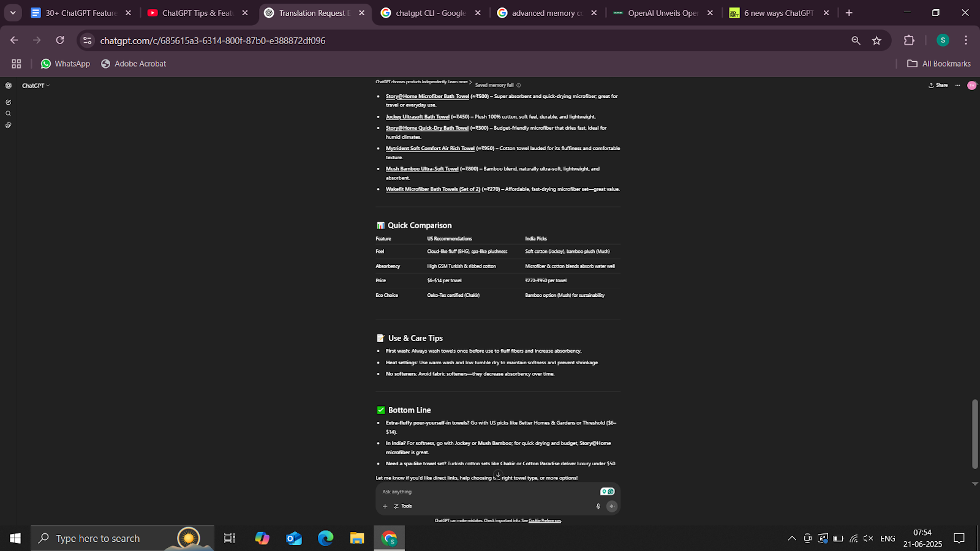
Task: Expand the ChatGPT model selector dropdown
Action: click(36, 86)
